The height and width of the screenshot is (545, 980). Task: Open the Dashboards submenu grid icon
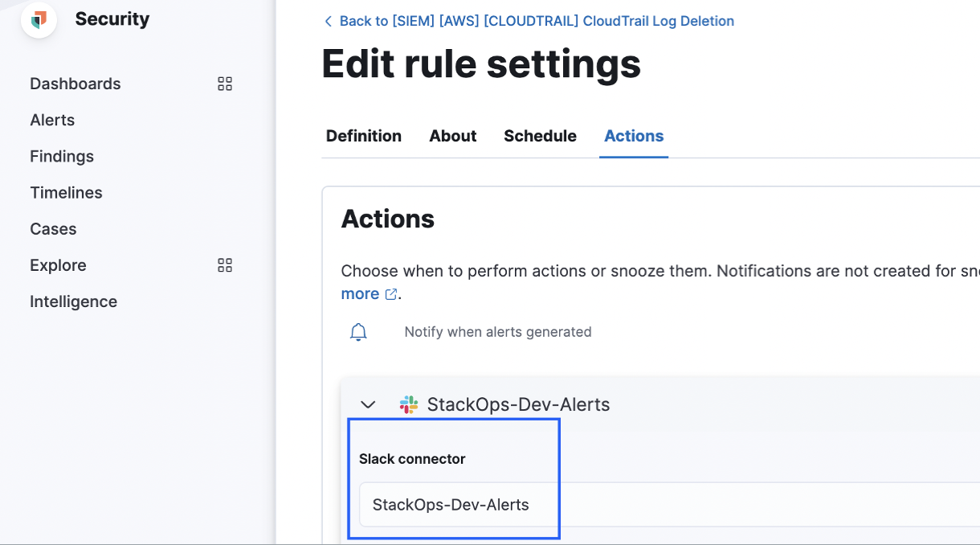(225, 84)
